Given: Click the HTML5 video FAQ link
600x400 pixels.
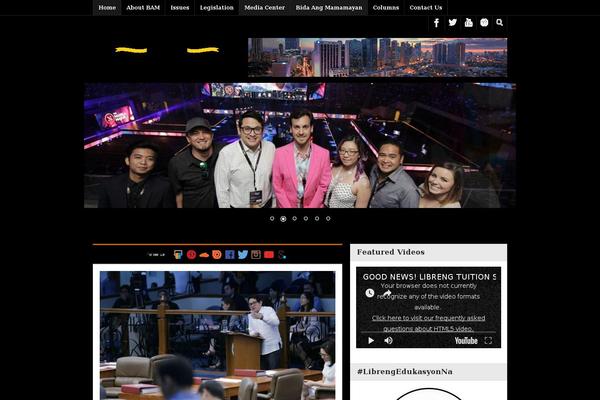Looking at the screenshot, I should [x=428, y=323].
